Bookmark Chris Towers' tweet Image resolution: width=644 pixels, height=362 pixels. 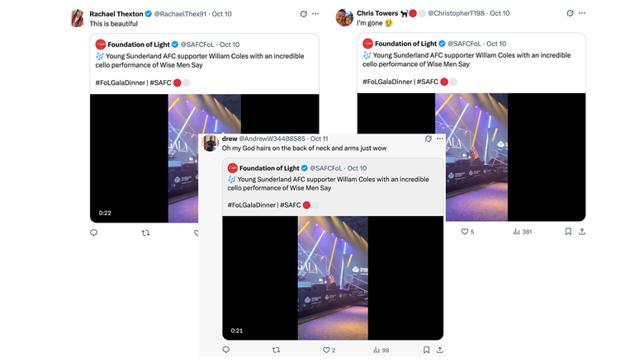pos(568,232)
